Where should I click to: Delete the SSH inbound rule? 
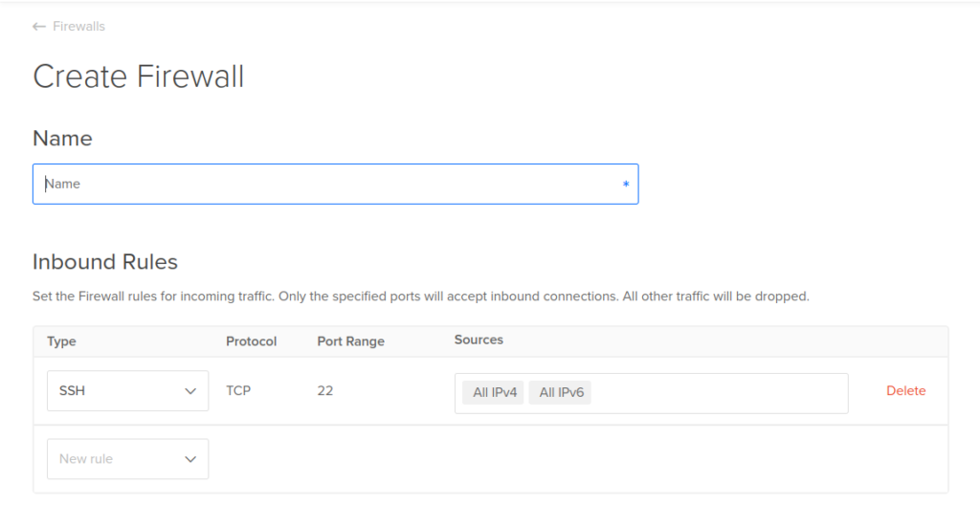pyautogui.click(x=905, y=390)
